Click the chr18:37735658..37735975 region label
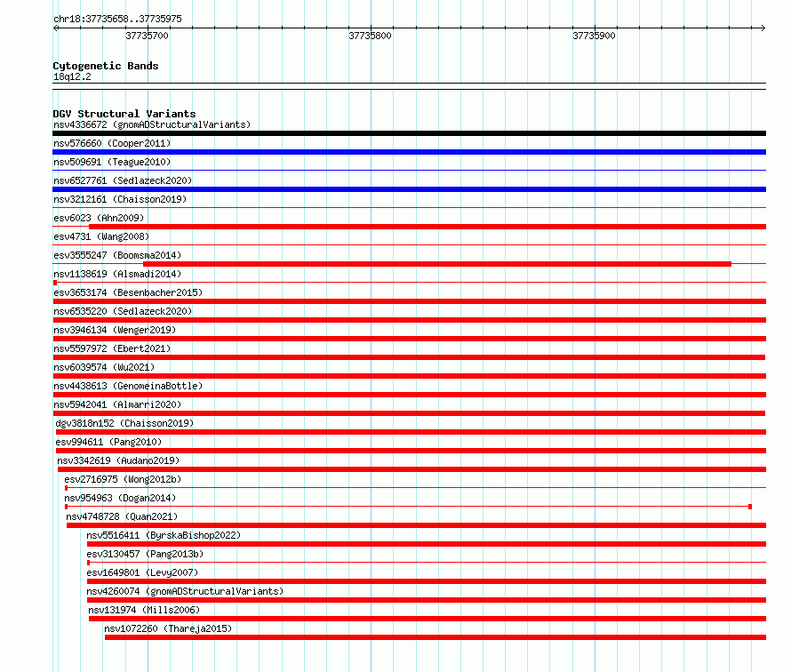791x672 pixels. pyautogui.click(x=117, y=19)
